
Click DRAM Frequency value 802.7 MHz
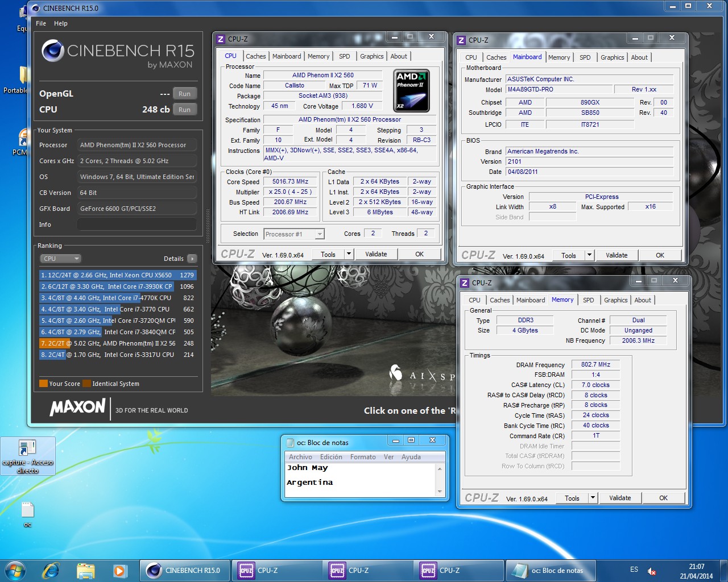(x=595, y=364)
